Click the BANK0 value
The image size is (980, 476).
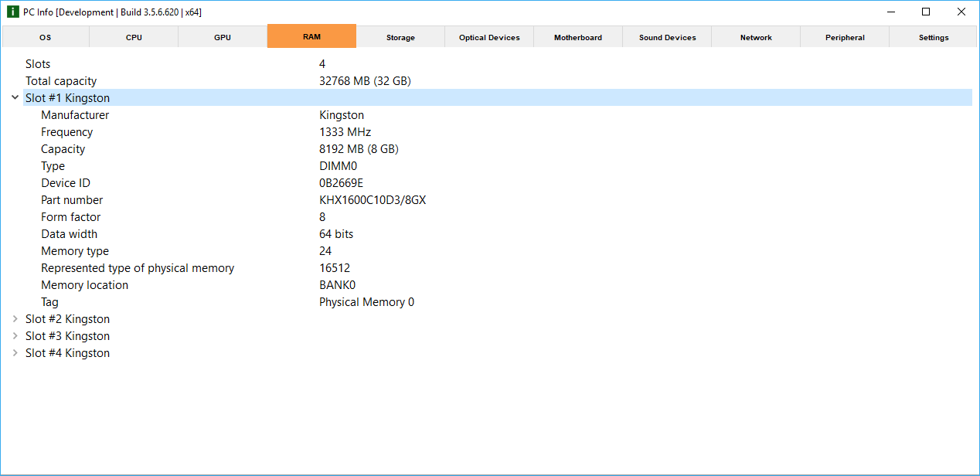[338, 285]
